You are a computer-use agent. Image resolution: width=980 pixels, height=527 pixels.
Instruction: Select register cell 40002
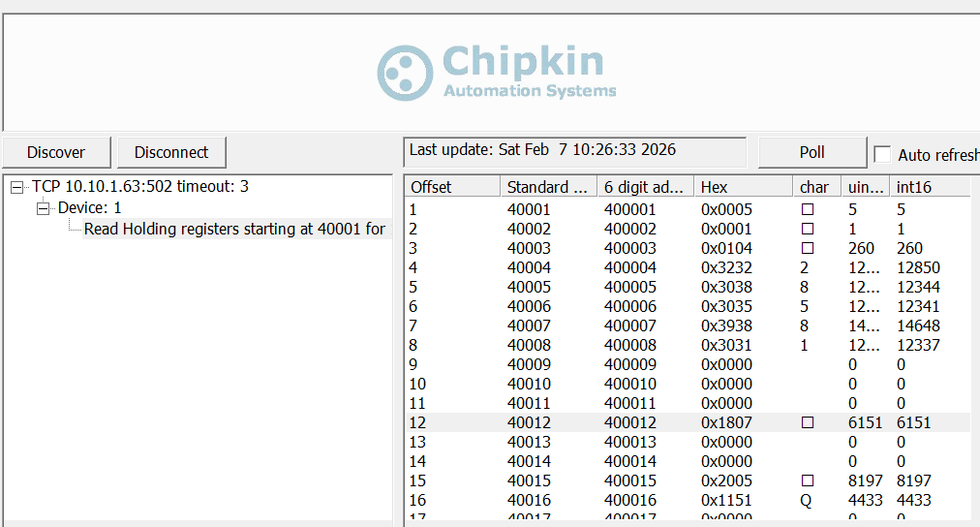529,229
